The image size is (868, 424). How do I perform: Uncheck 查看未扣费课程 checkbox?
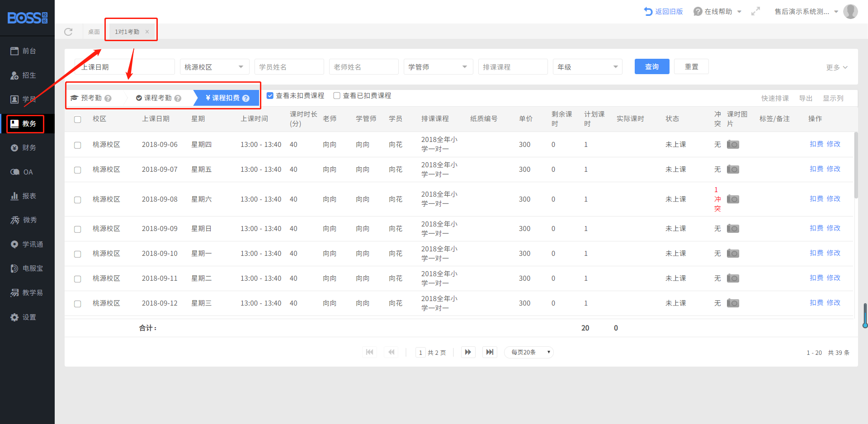270,95
